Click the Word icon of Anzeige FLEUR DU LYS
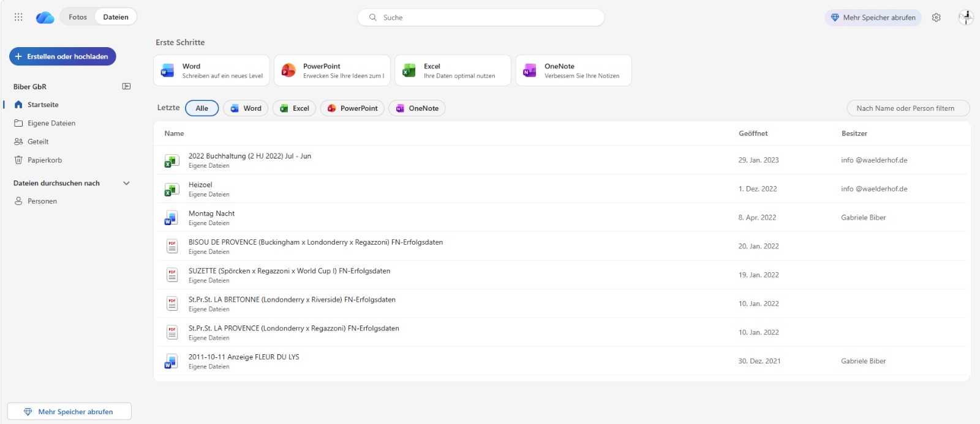 171,362
